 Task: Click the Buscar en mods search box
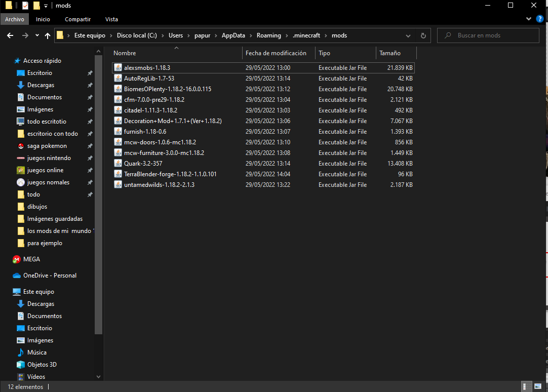coord(488,35)
